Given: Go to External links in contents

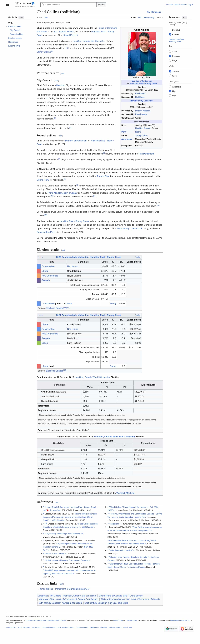Looking at the screenshot, I should (x=14, y=46).
